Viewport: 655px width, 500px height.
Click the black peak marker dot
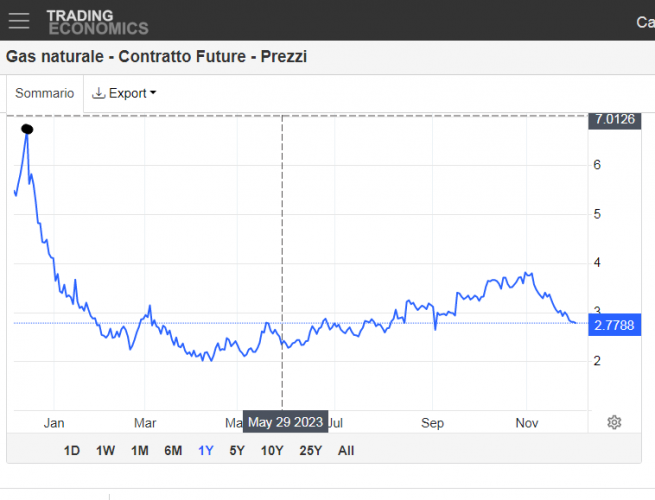coord(27,128)
